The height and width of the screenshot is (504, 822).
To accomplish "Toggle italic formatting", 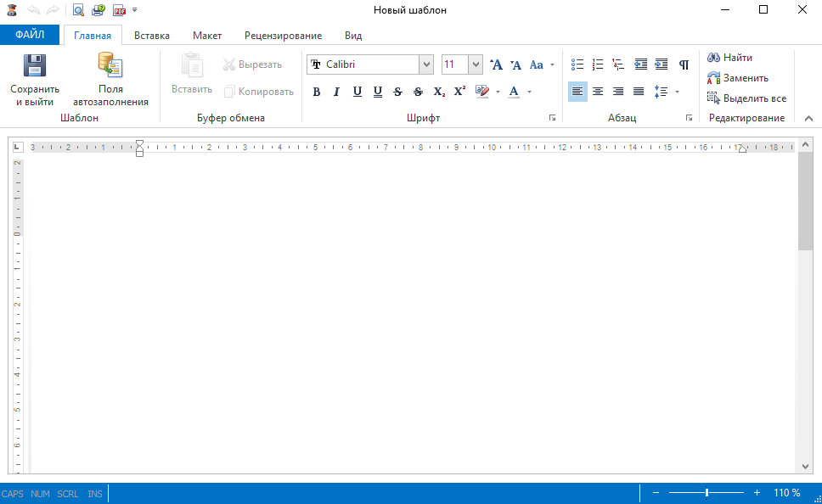I will [336, 92].
